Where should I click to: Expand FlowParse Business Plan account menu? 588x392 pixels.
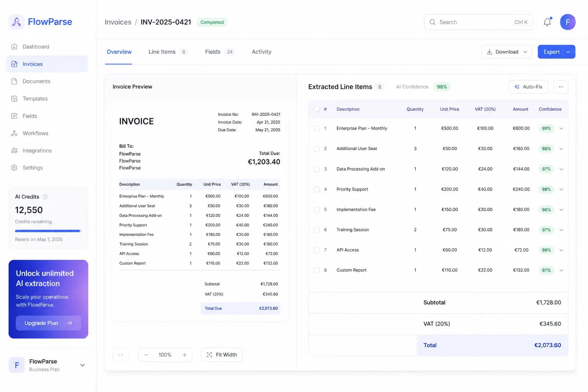tap(82, 365)
